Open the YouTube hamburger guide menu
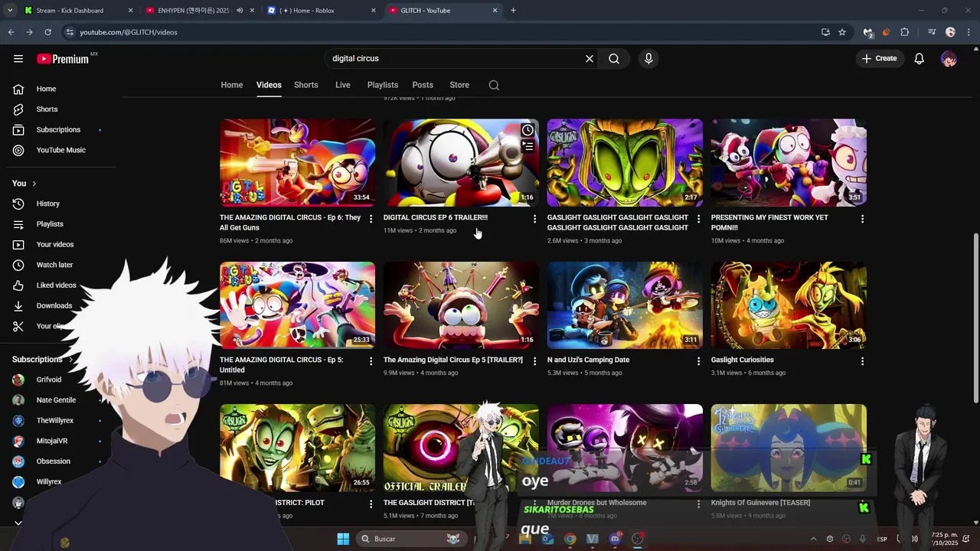 point(18,59)
